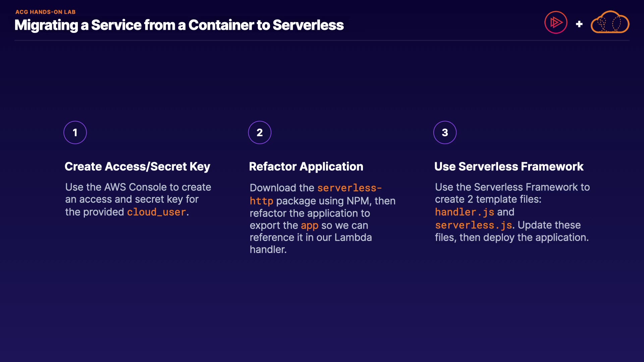Click the orange handler.js filename

tap(464, 212)
